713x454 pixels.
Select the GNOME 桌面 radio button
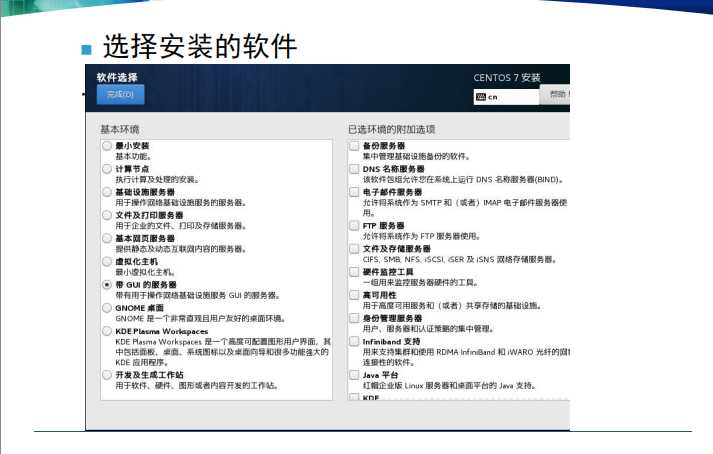[x=107, y=308]
